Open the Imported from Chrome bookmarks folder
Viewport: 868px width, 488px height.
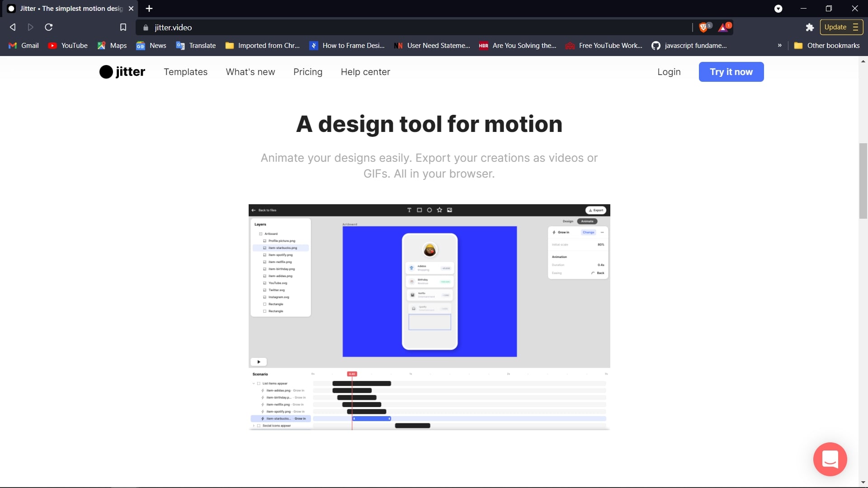point(263,46)
